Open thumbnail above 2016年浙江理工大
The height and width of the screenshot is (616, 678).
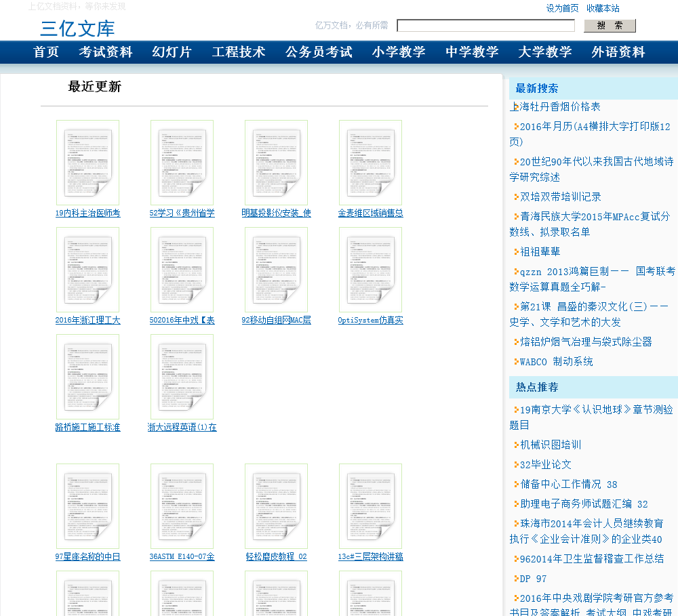87,269
